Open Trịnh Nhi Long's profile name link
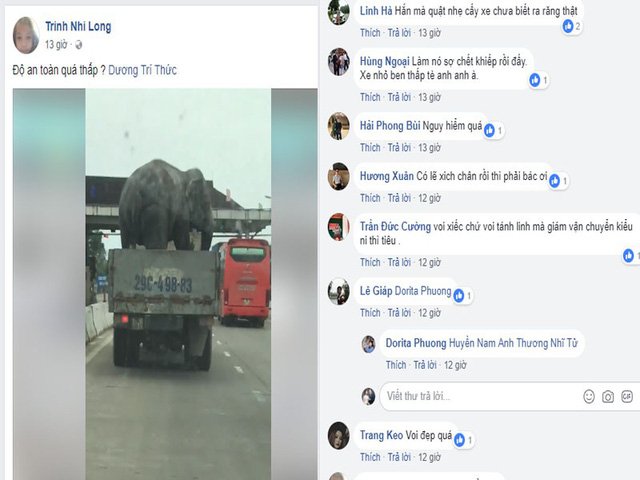640x480 pixels. [x=76, y=27]
